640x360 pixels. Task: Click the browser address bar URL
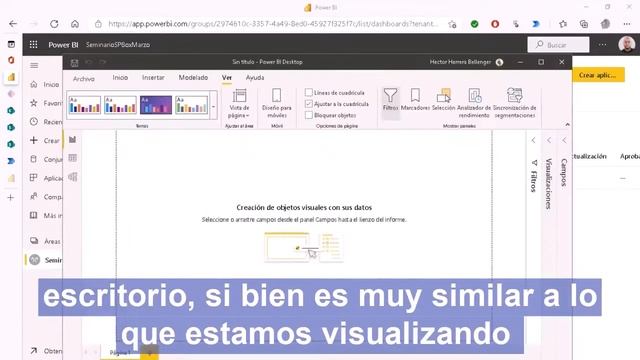pos(272,24)
